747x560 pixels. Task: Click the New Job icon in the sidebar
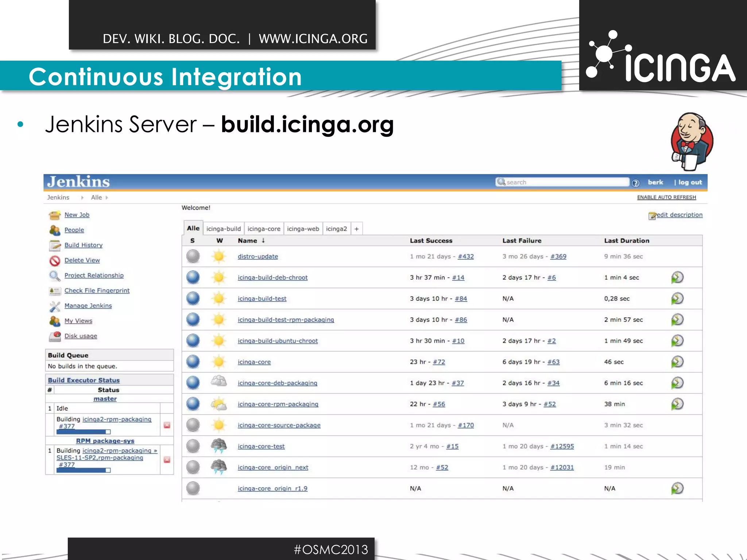55,215
